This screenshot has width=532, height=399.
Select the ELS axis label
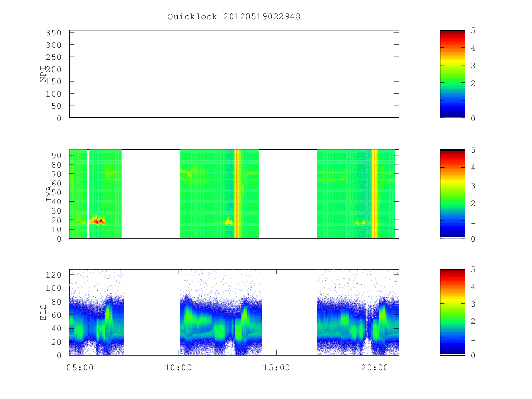[x=43, y=313]
